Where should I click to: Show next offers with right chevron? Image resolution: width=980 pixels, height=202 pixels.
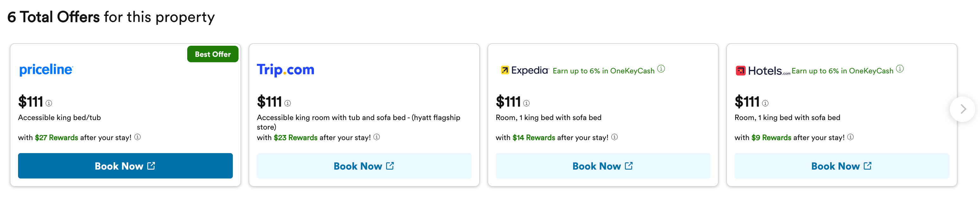(963, 109)
